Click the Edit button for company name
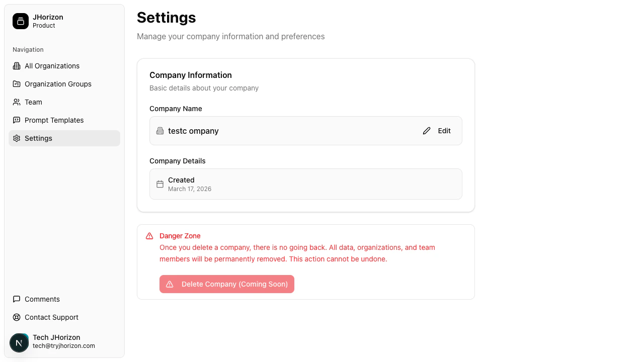This screenshot has width=644, height=362. click(x=437, y=131)
